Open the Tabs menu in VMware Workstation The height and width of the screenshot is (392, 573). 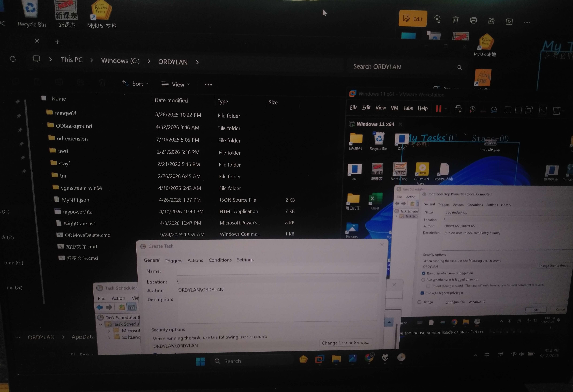(x=408, y=108)
